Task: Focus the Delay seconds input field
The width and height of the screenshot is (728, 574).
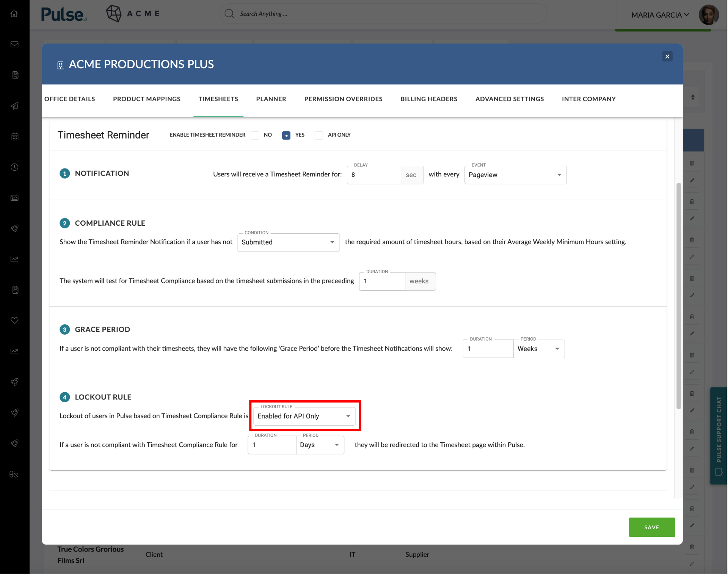Action: pyautogui.click(x=374, y=175)
